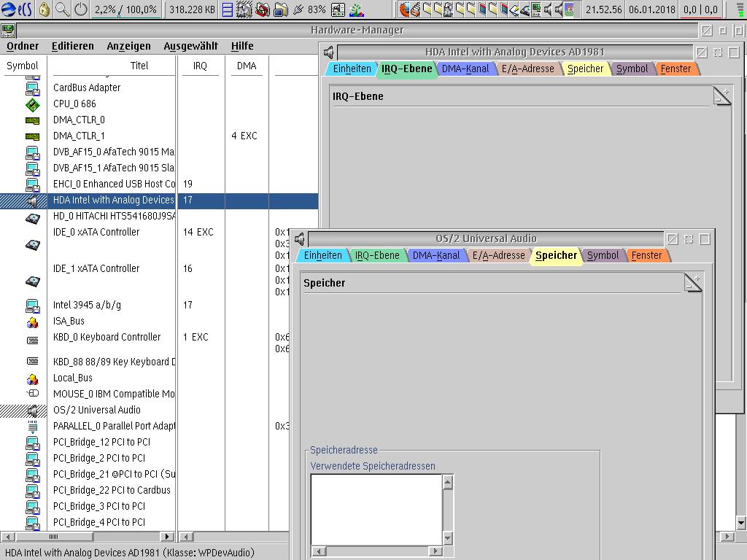Select IDE_0 xATA Controller row
The image size is (747, 560).
(x=96, y=233)
